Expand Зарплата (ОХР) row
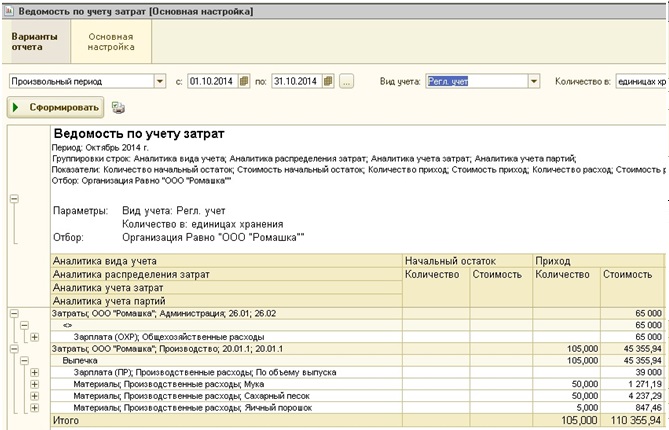This screenshot has height=430, width=669. point(35,337)
